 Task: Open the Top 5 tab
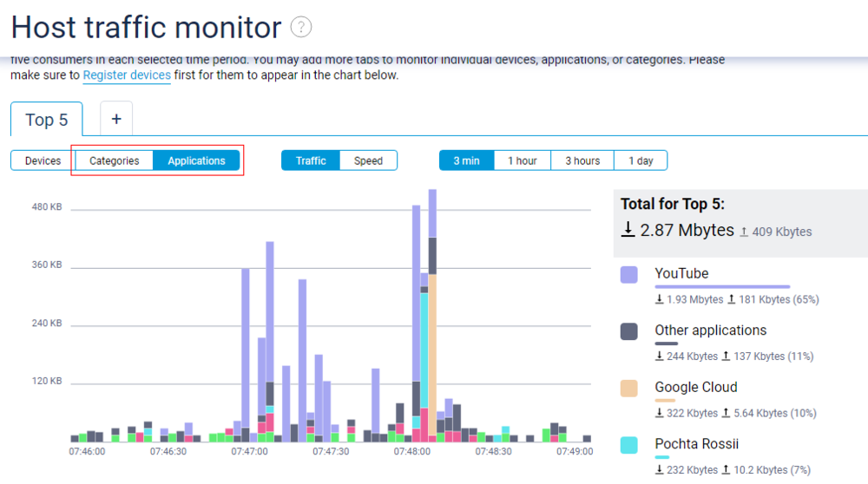(x=47, y=120)
